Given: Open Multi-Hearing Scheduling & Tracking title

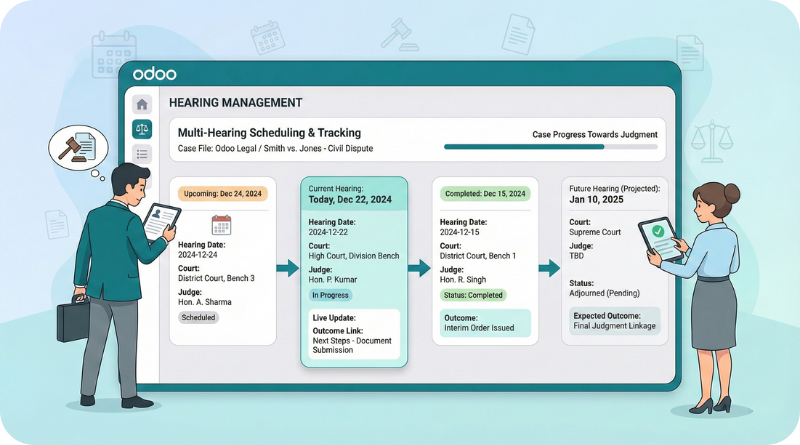Looking at the screenshot, I should click(269, 132).
